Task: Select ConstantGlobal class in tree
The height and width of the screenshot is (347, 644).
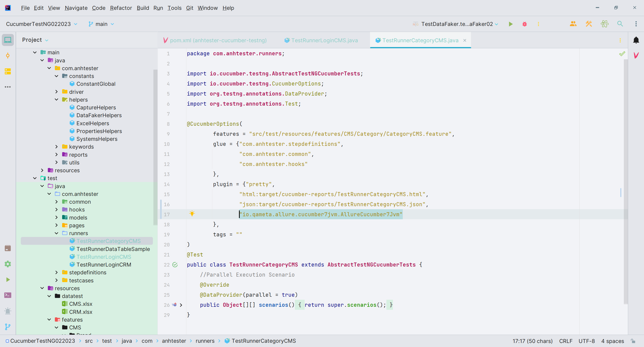Action: [x=96, y=84]
